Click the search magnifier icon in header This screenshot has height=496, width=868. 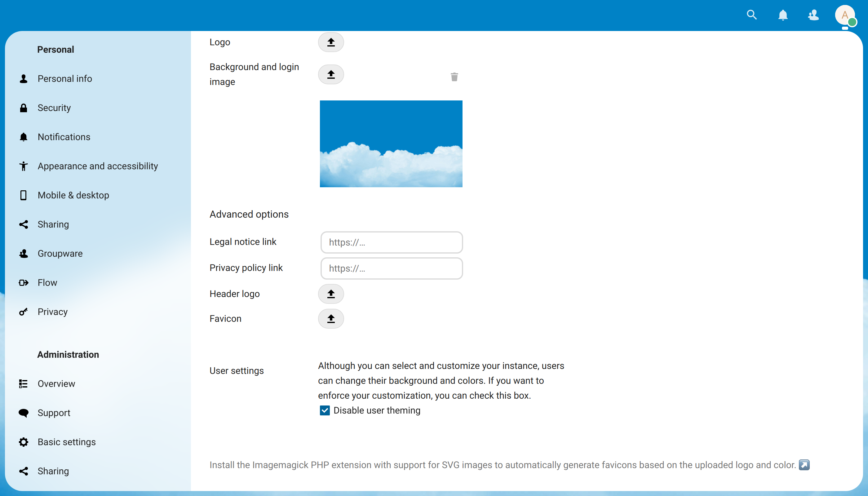click(751, 15)
